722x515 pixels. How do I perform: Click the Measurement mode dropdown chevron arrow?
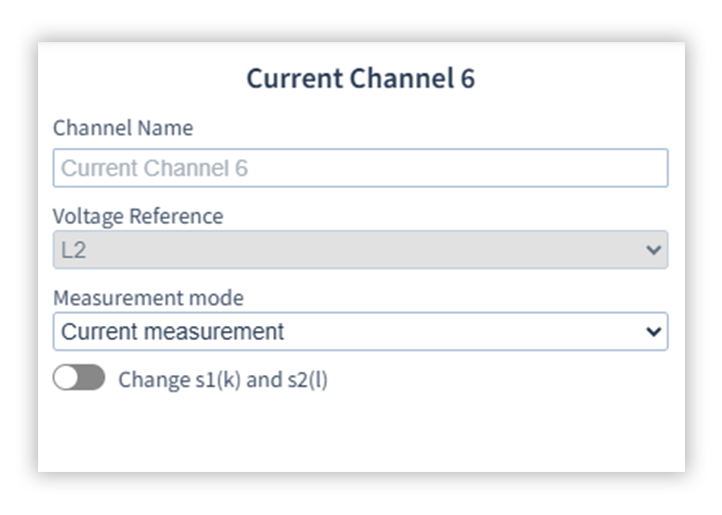[x=654, y=332]
